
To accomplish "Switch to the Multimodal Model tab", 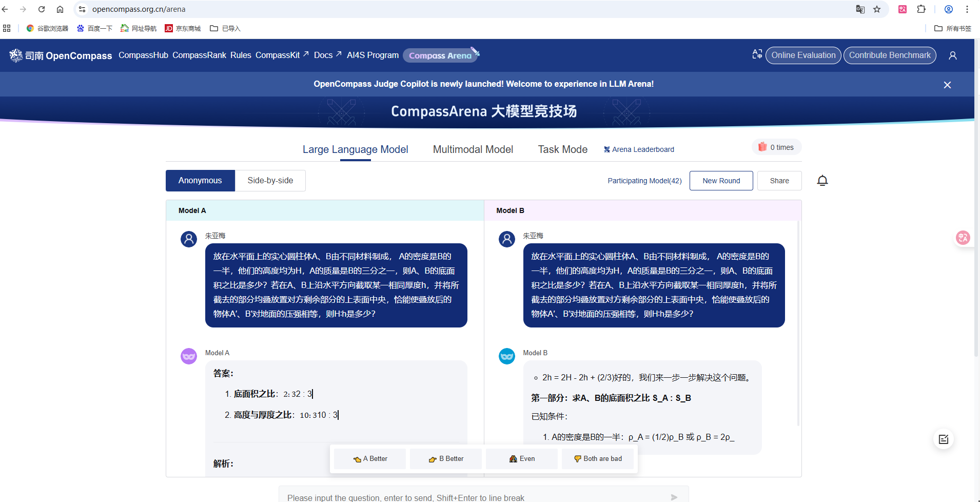I will click(473, 149).
